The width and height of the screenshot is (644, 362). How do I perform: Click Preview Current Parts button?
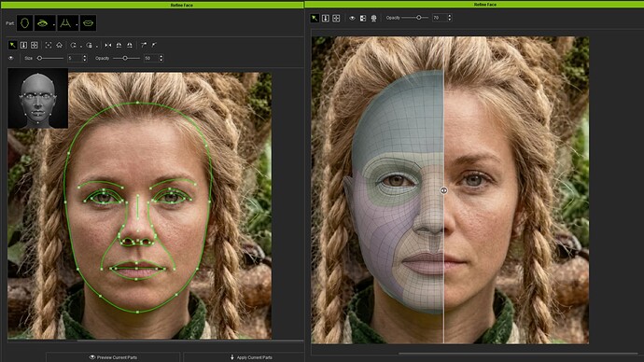113,357
